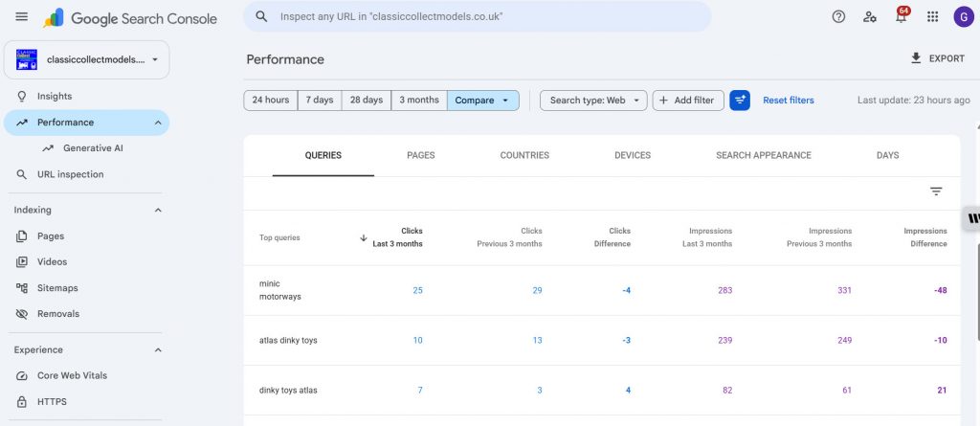The height and width of the screenshot is (426, 980).
Task: Click the sort arrow beside Clicks Last 3 months
Action: pos(363,237)
